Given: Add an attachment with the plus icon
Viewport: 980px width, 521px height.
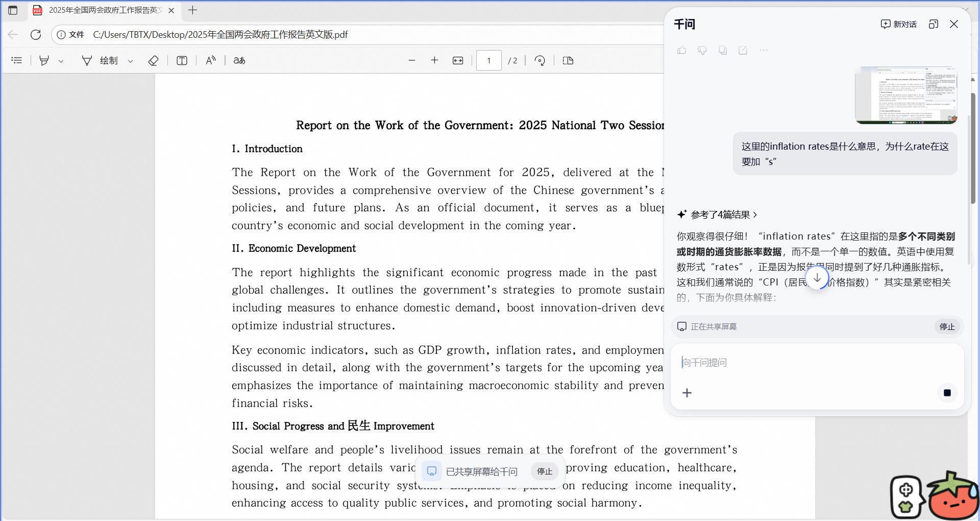Looking at the screenshot, I should pos(687,393).
